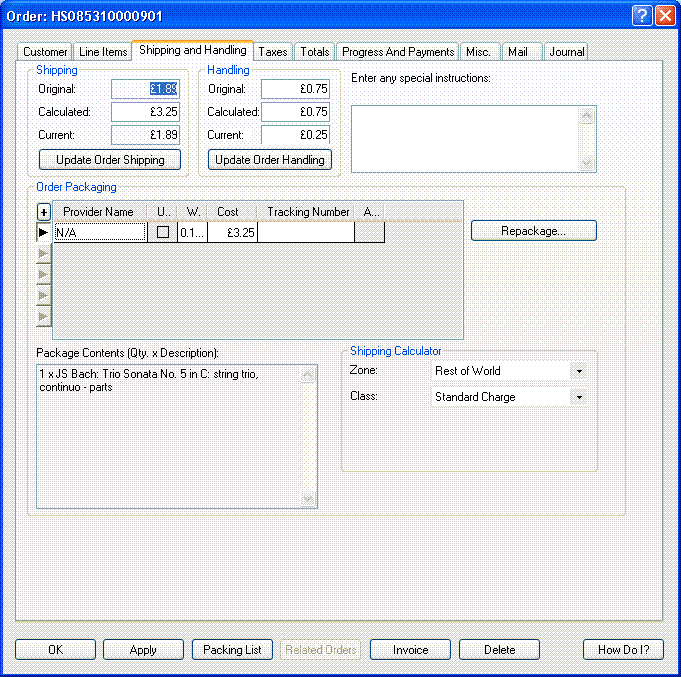Click the Repackage... button

click(534, 231)
